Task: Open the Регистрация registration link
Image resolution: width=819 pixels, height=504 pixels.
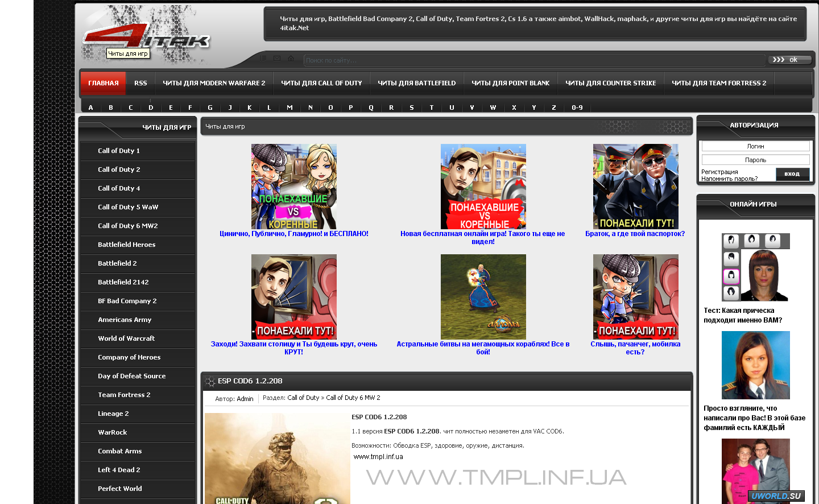Action: (719, 172)
